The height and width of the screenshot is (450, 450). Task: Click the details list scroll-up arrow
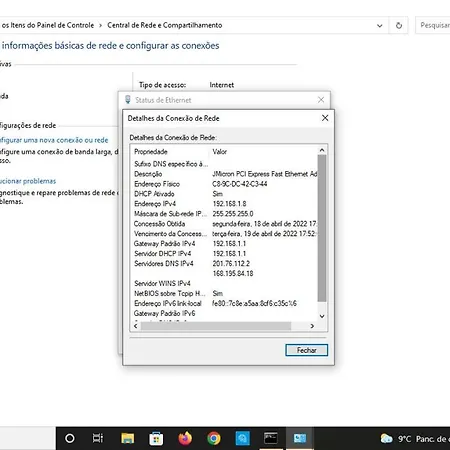tap(322, 150)
